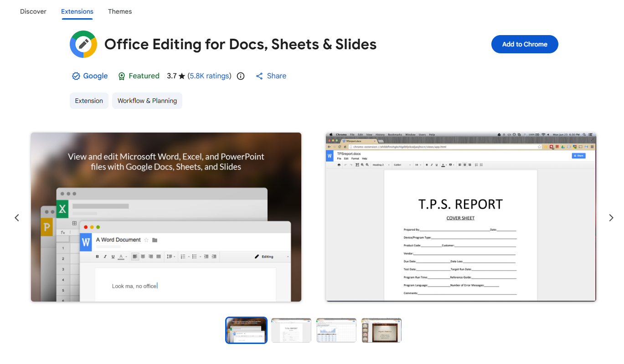Click the verified badge icon beside Google
This screenshot has width=624, height=364.
76,76
